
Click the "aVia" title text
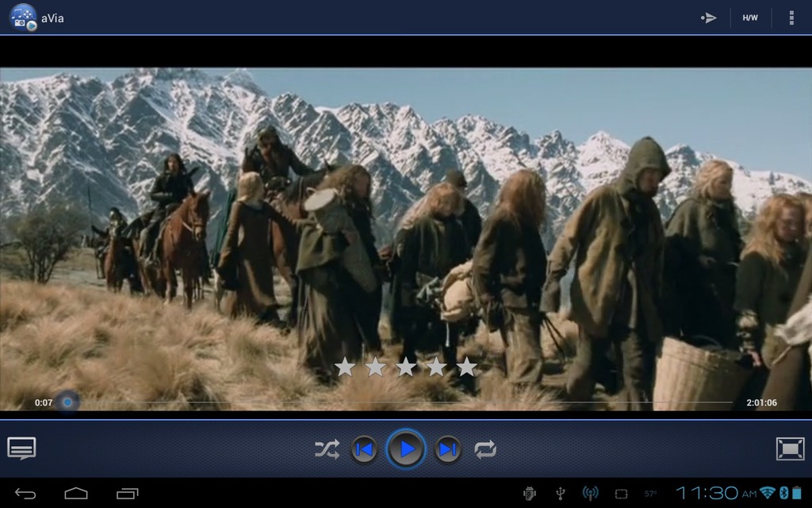click(52, 18)
